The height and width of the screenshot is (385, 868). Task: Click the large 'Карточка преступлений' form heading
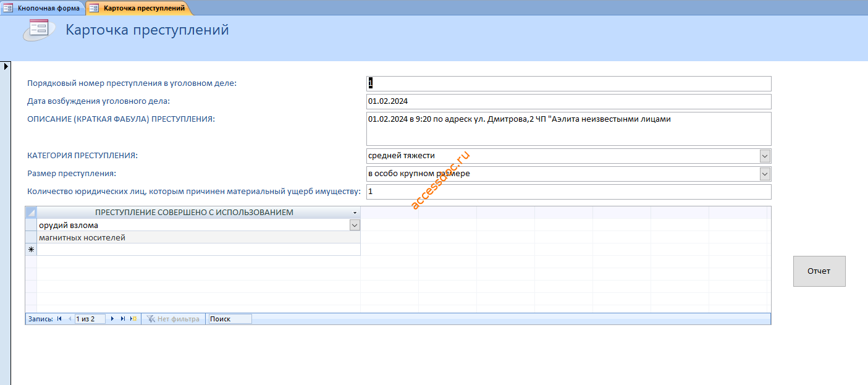[x=147, y=30]
